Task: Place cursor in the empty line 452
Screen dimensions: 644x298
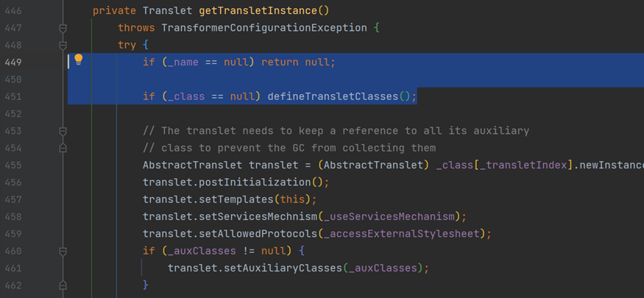Action: [328, 114]
